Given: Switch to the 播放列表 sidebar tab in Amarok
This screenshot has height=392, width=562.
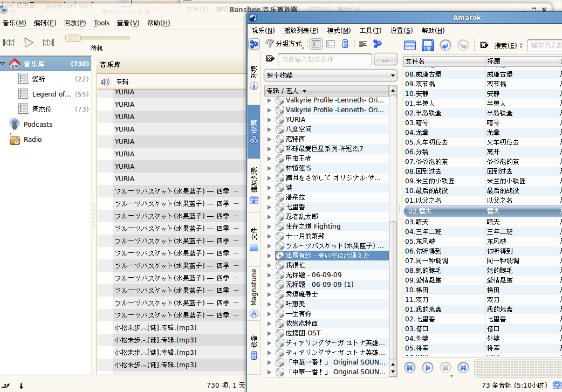Looking at the screenshot, I should coord(253,185).
